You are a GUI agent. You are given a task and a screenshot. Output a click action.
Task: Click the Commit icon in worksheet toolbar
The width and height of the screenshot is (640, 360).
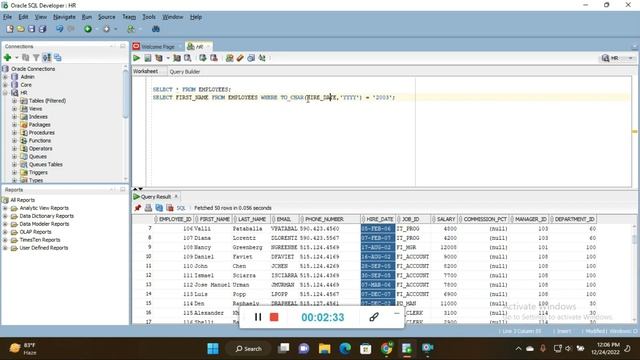pos(203,58)
